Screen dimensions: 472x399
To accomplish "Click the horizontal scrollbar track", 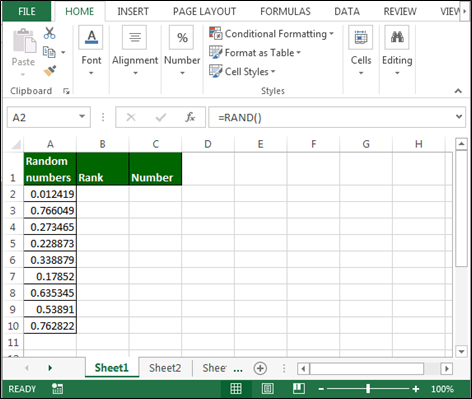I will coord(432,369).
